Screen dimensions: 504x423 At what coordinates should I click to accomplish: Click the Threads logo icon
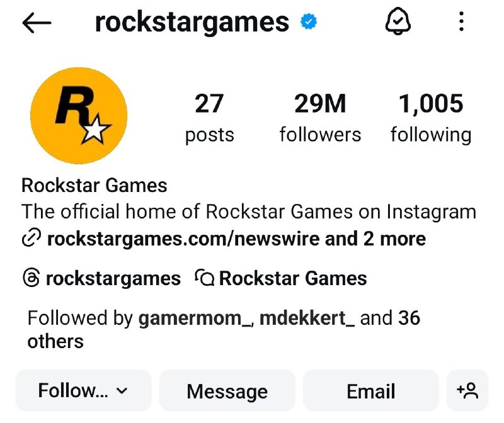(x=31, y=278)
